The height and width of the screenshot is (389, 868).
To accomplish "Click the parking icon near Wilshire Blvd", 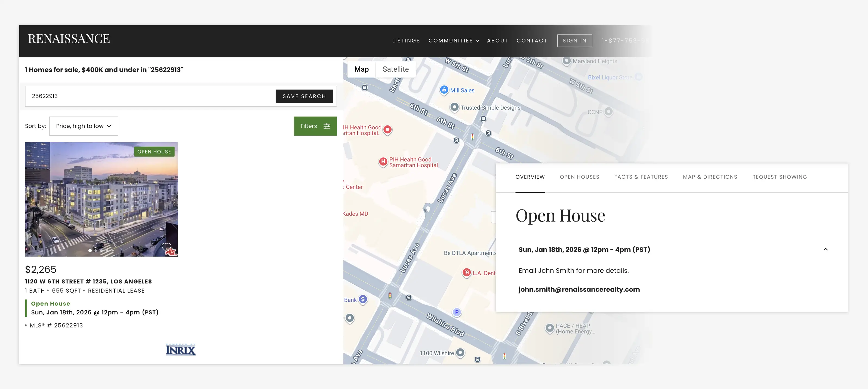I will (456, 312).
